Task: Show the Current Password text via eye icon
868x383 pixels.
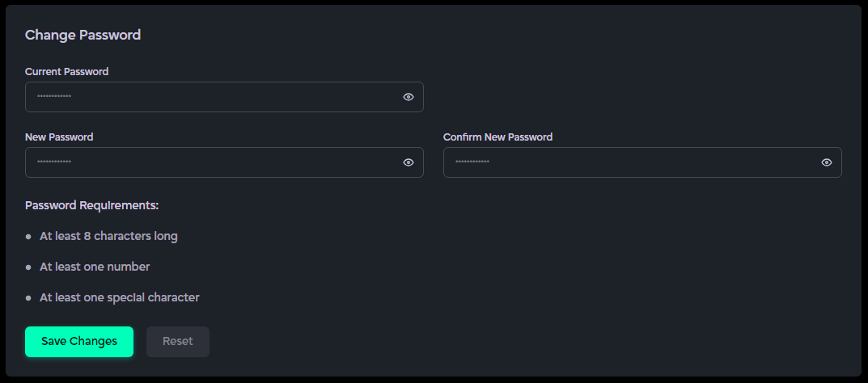Action: (409, 97)
